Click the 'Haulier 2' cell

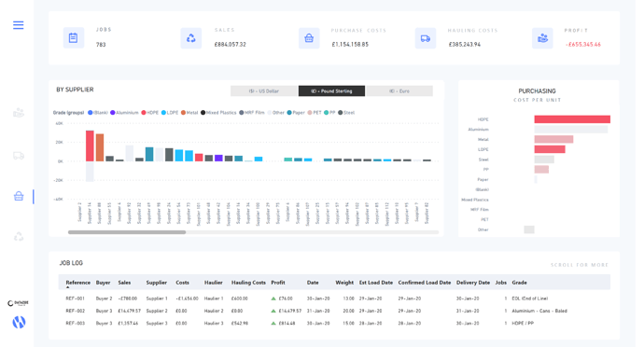tap(214, 311)
